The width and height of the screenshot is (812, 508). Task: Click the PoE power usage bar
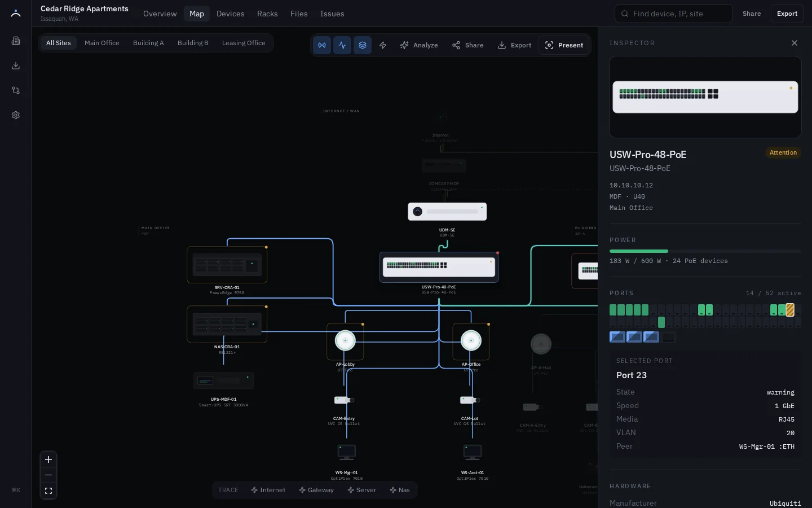pos(705,251)
